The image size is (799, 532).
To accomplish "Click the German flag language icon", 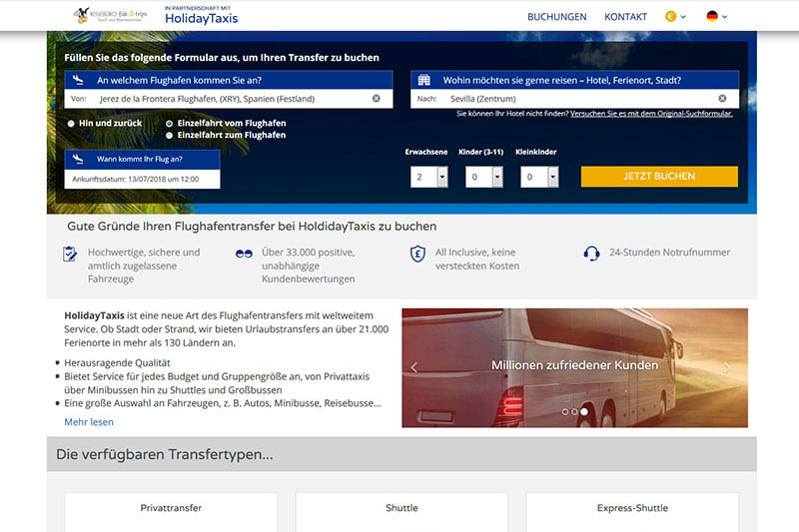I will [x=712, y=16].
